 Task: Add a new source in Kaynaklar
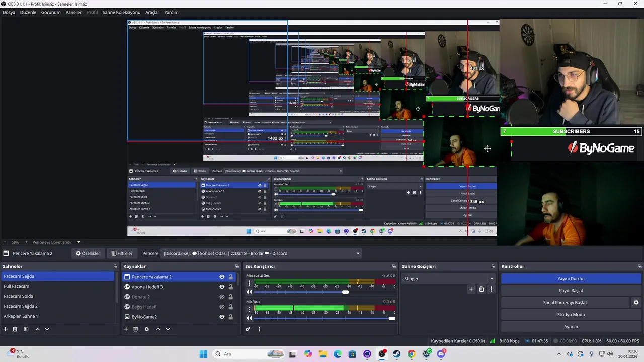(126, 329)
